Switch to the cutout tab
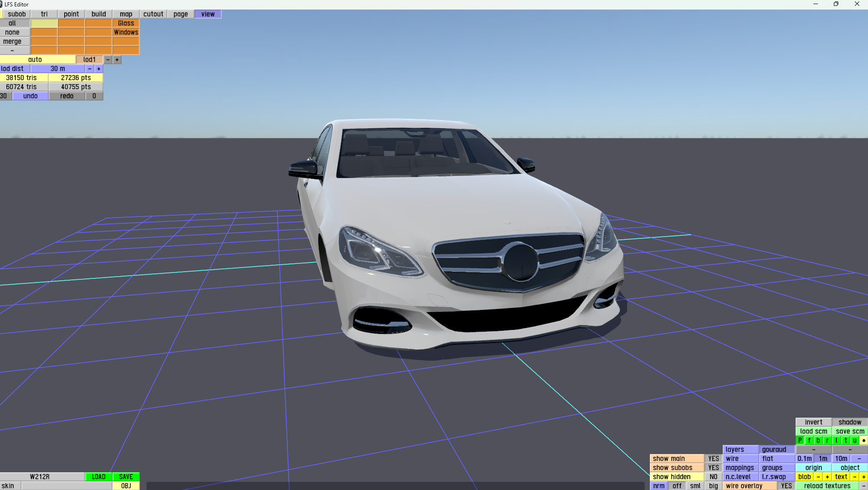 point(153,14)
